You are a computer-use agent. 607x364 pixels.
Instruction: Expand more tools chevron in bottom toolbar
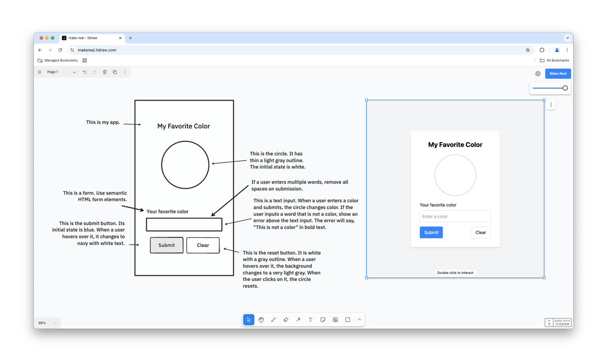pyautogui.click(x=360, y=320)
